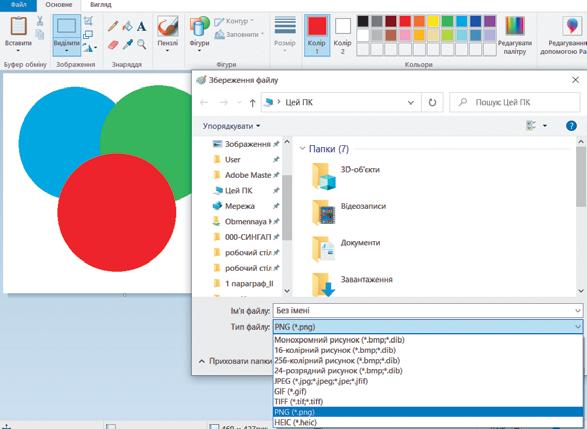587x429 pixels.
Task: Click the help icon in save dialog
Action: click(571, 126)
